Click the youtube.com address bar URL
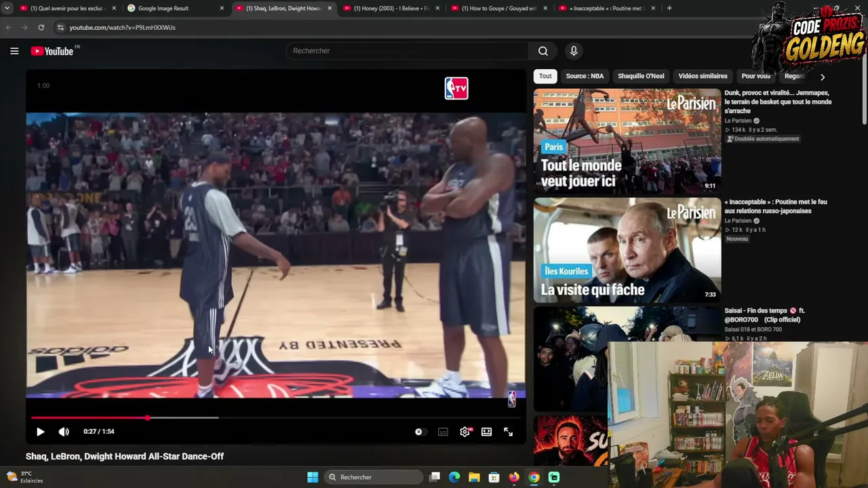 pos(122,28)
